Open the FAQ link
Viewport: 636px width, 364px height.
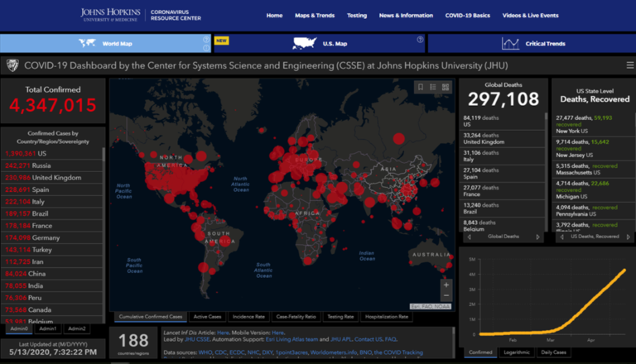[390, 339]
